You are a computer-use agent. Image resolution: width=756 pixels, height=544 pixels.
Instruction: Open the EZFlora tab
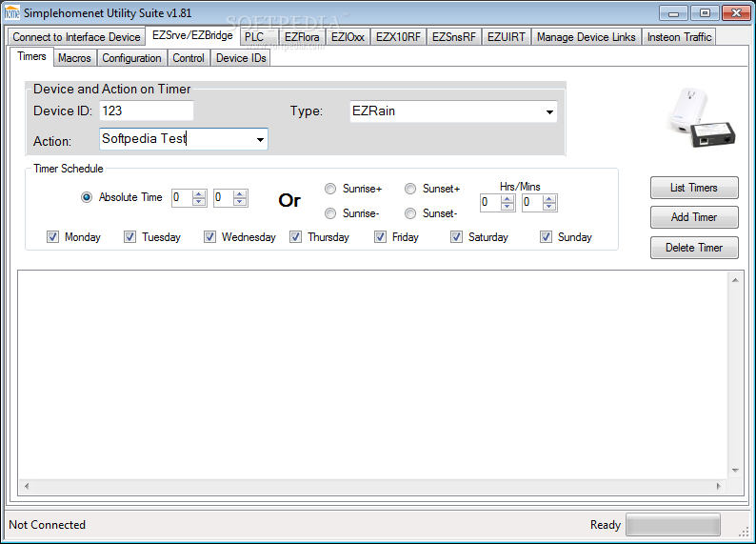tap(302, 37)
